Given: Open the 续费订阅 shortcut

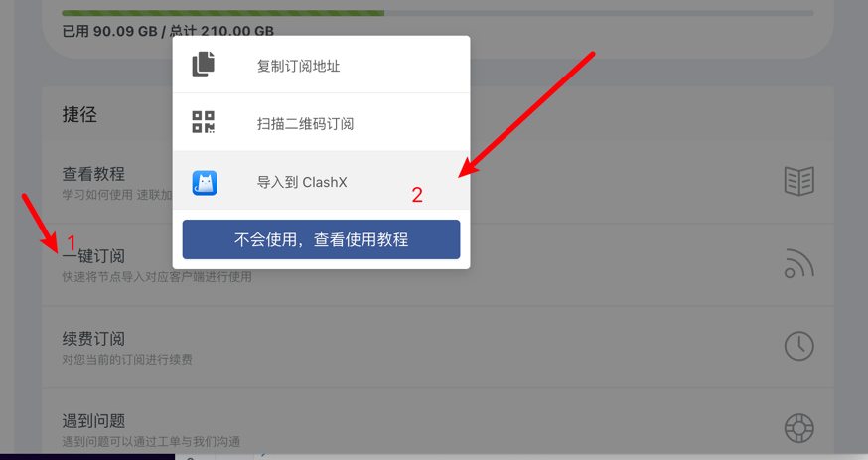Looking at the screenshot, I should point(438,347).
